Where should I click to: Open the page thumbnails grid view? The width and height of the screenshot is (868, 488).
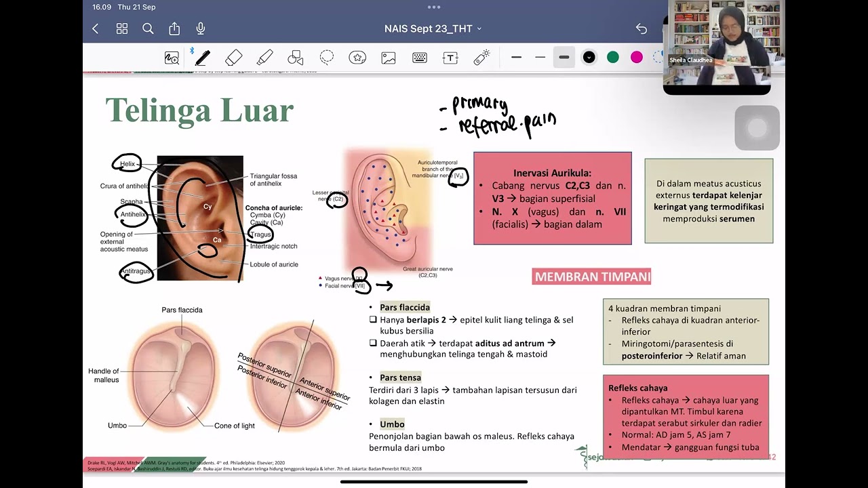coord(122,28)
